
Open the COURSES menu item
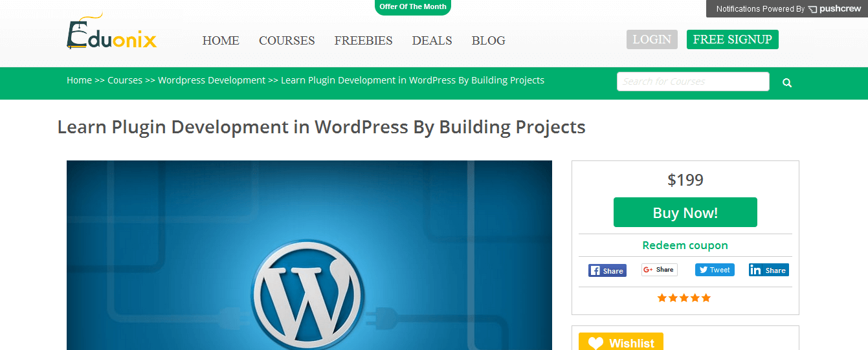287,40
